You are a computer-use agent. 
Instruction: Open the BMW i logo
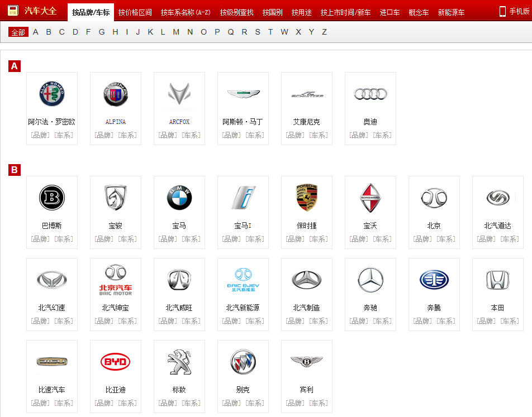[x=243, y=198]
